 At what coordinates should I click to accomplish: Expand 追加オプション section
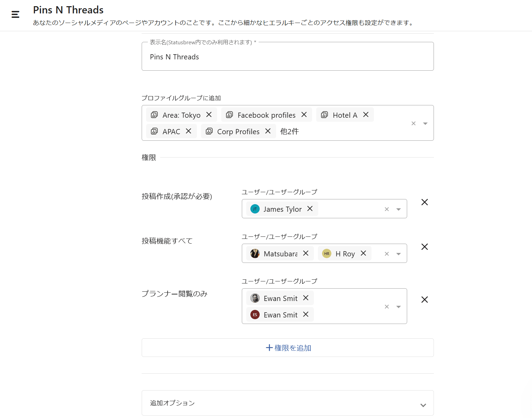(423, 405)
